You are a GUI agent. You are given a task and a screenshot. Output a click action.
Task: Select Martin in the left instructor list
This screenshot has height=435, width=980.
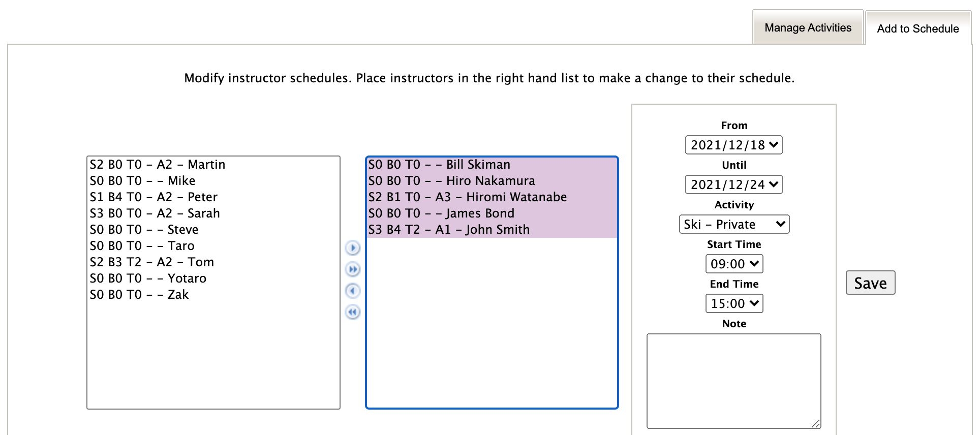158,165
